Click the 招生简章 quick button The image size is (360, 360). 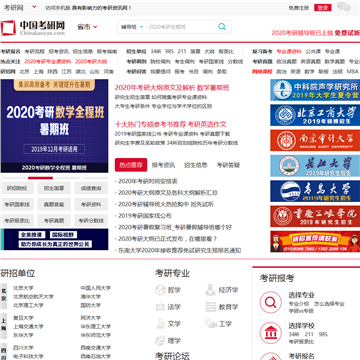point(54,189)
